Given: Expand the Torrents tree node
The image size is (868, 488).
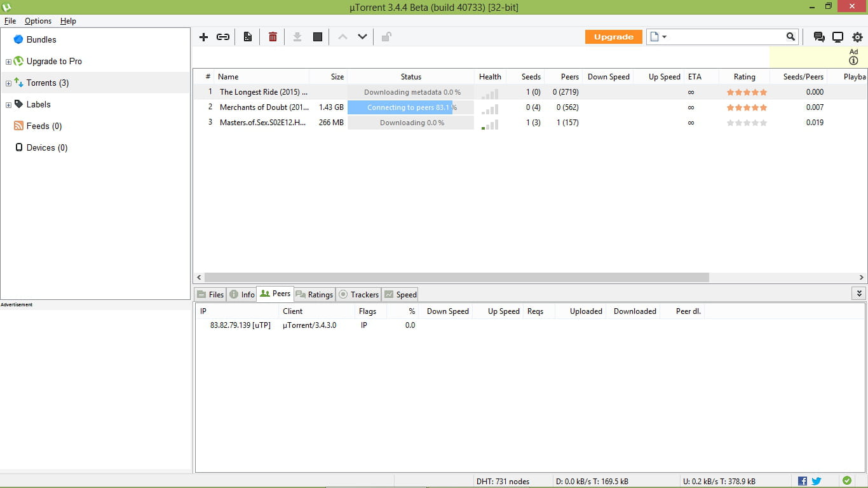Looking at the screenshot, I should (8, 83).
